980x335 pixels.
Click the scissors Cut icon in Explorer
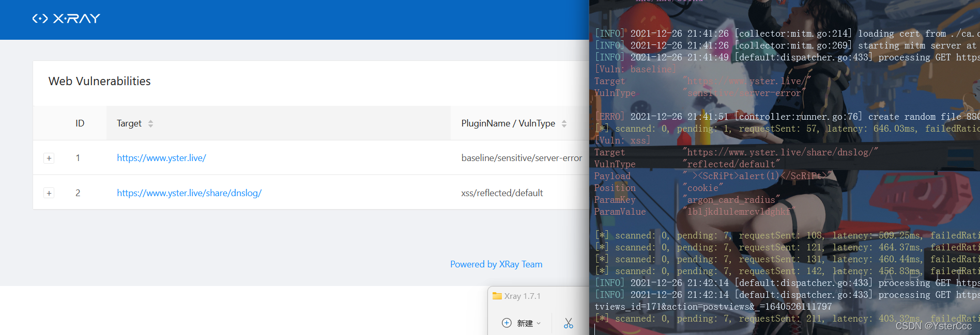click(569, 323)
